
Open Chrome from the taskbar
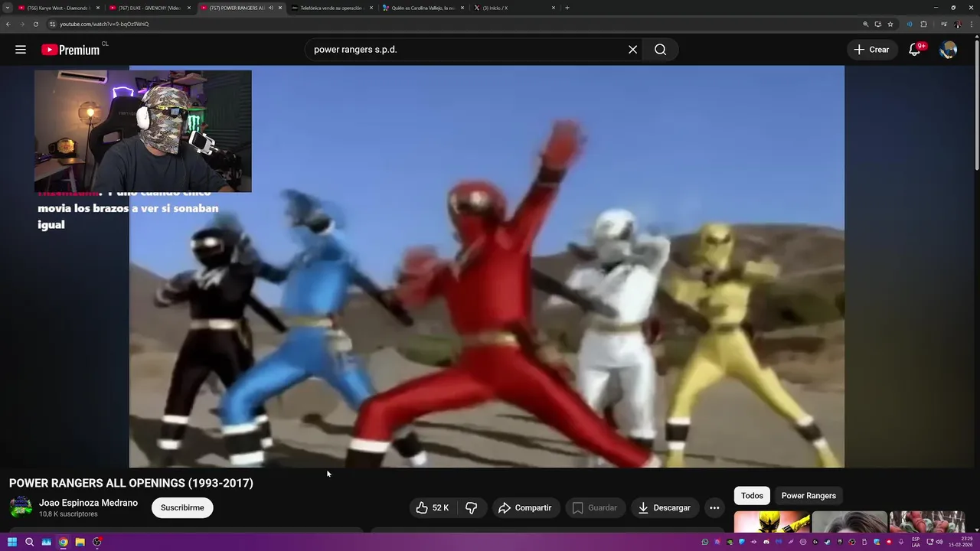[64, 542]
